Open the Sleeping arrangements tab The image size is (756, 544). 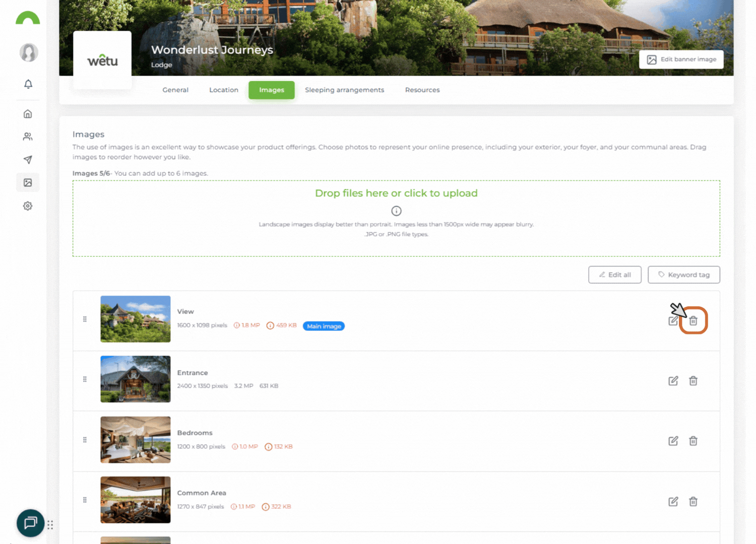click(x=344, y=90)
